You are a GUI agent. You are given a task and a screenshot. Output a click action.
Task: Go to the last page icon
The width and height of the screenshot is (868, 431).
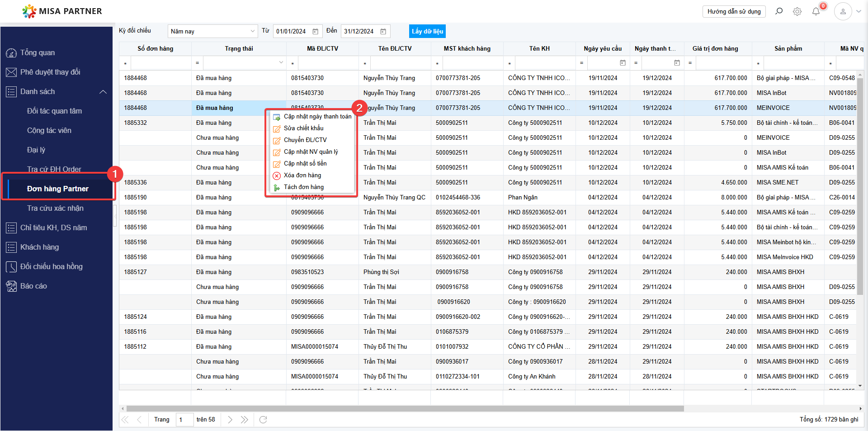[x=245, y=420]
